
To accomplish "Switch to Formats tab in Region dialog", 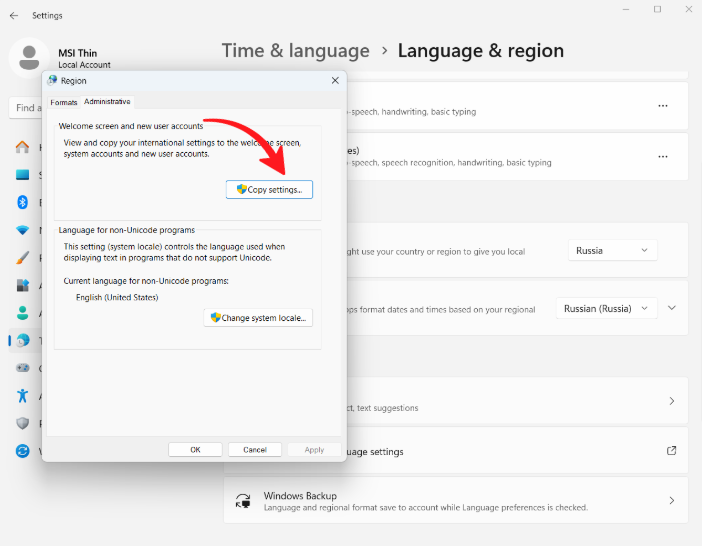I will (64, 102).
